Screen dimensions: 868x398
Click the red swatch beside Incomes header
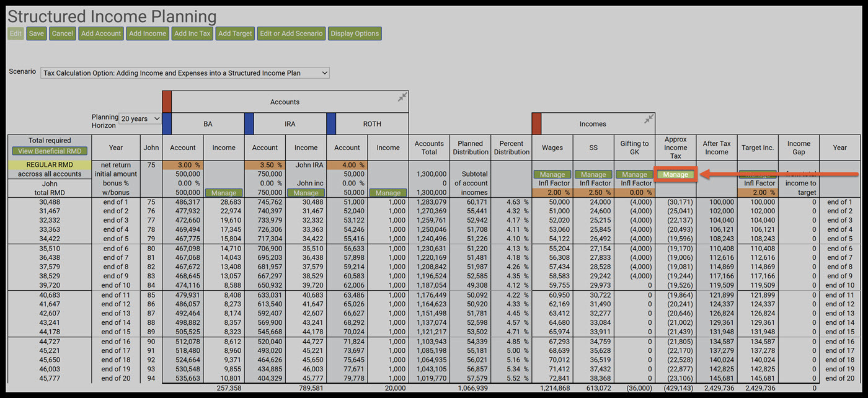(536, 123)
